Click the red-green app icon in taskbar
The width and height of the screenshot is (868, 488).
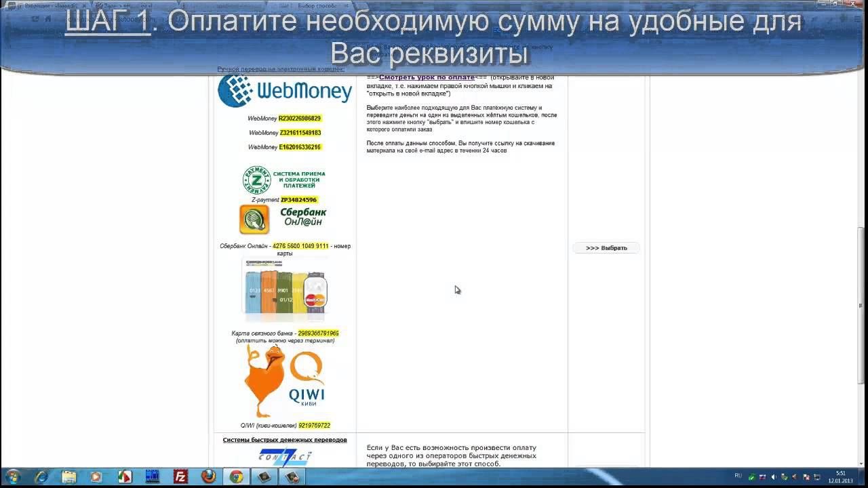125,477
